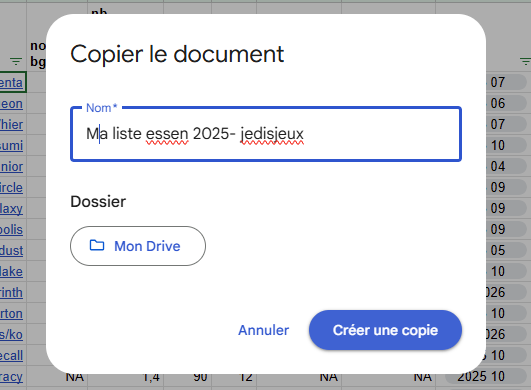Open the left column filter icon

tap(16, 61)
